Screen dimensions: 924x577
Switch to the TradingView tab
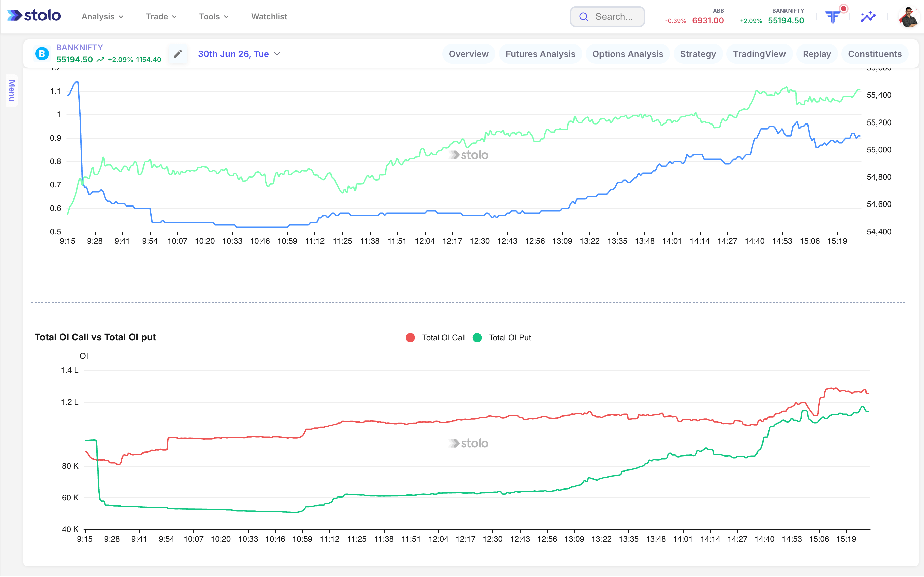click(x=759, y=54)
